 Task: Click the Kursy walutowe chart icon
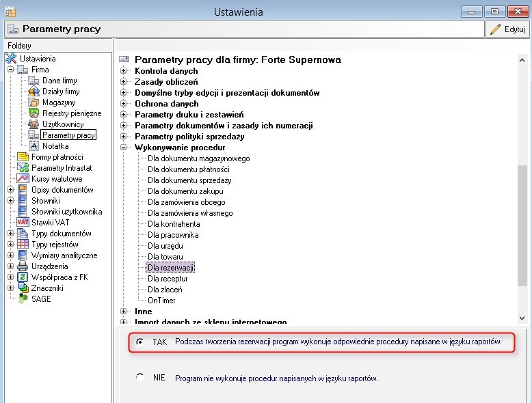coord(23,179)
